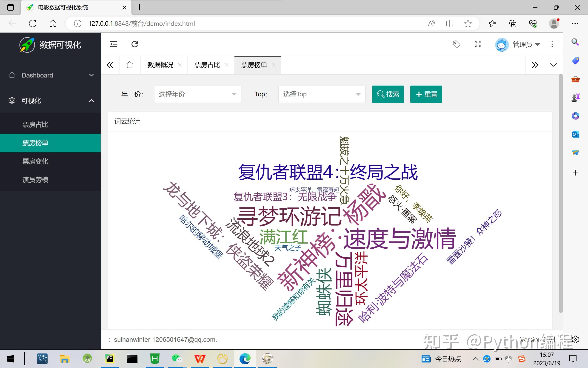
Task: Toggle the fullscreen icon in header
Action: 478,44
